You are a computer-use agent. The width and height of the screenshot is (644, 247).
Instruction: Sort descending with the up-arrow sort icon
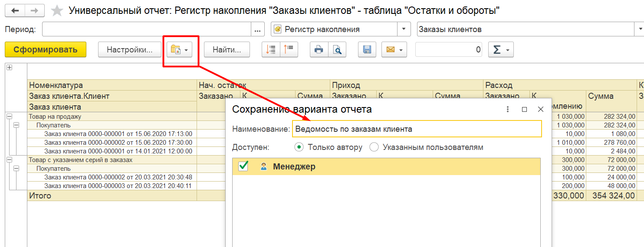click(289, 49)
